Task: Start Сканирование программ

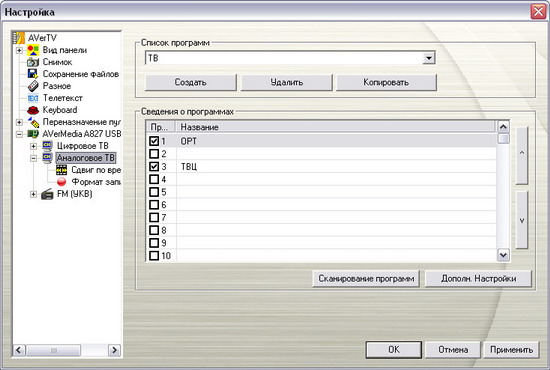Action: [x=366, y=279]
